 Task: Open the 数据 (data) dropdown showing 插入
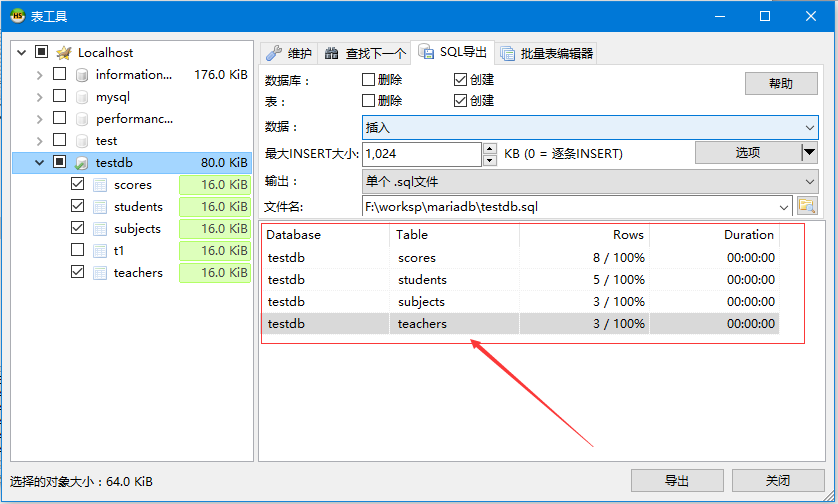[x=590, y=128]
